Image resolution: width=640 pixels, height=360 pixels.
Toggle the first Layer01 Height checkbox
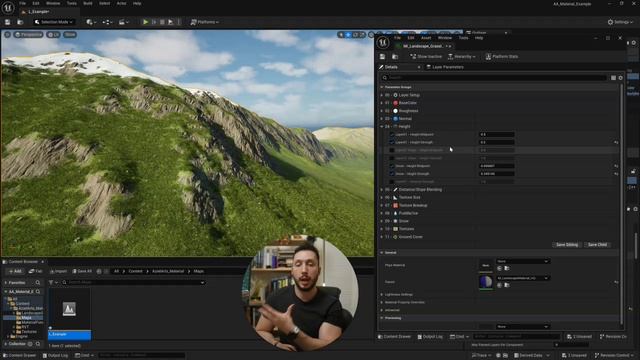click(391, 134)
